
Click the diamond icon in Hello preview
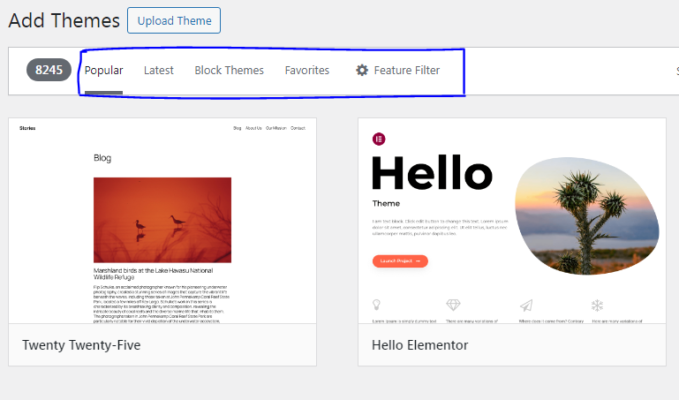pos(453,305)
